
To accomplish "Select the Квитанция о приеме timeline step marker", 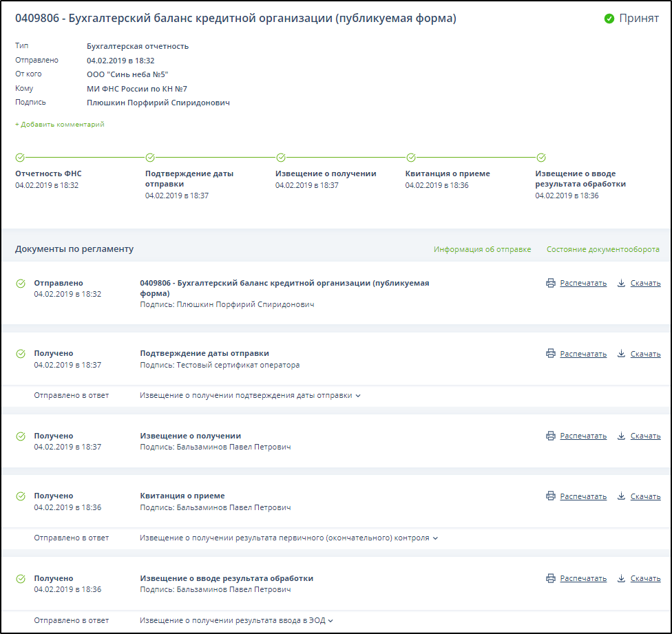I will [411, 157].
